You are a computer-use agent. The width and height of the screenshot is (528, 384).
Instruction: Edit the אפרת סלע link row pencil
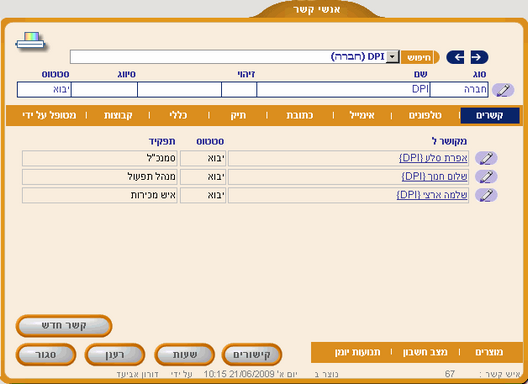(486, 158)
